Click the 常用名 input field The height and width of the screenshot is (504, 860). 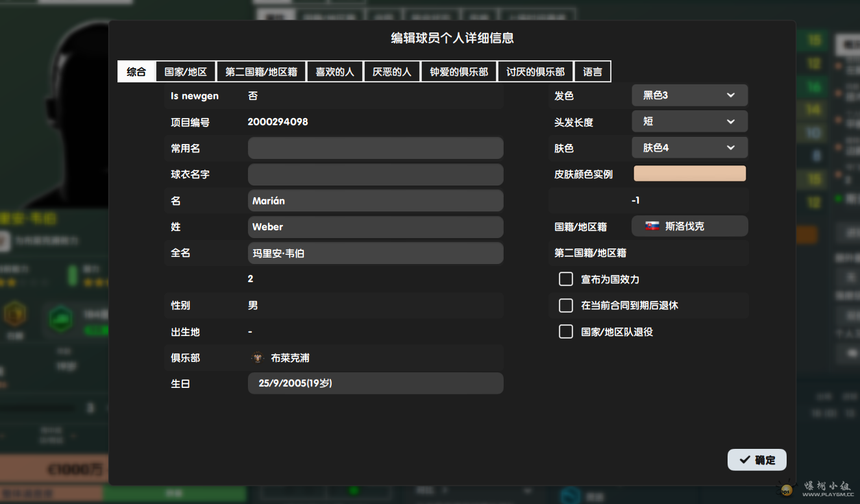375,148
